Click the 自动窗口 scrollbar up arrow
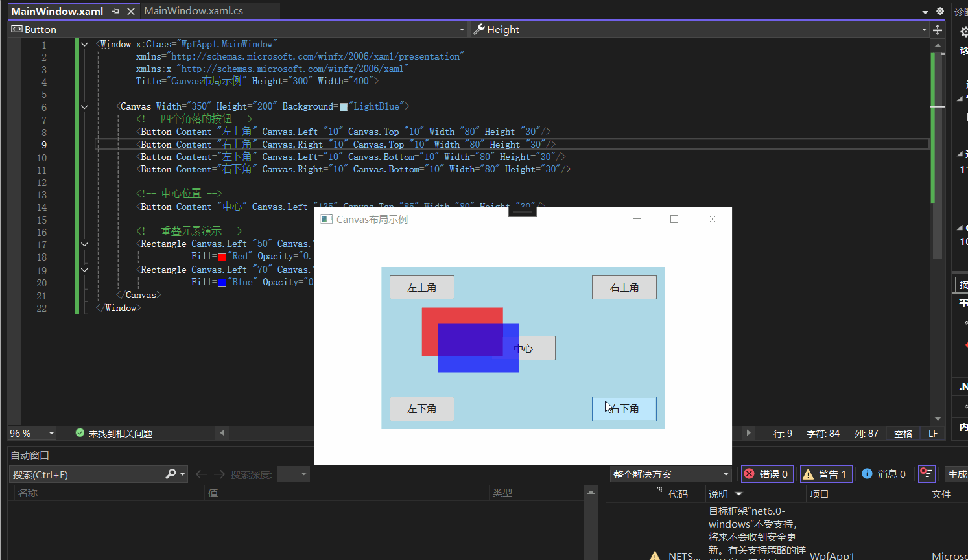The image size is (968, 560). click(591, 493)
